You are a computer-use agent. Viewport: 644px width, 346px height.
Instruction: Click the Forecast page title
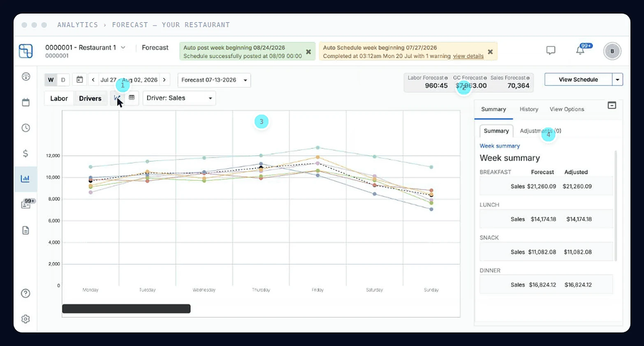click(155, 48)
